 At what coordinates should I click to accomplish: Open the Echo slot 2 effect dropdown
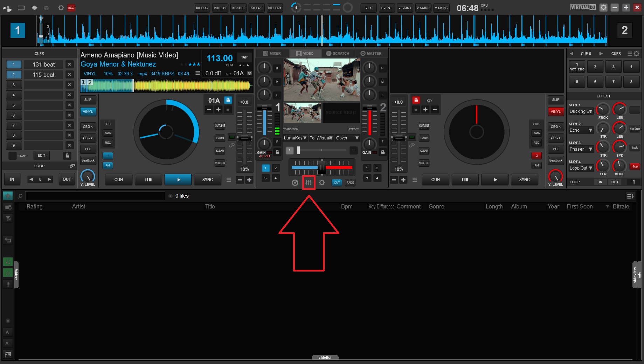581,130
